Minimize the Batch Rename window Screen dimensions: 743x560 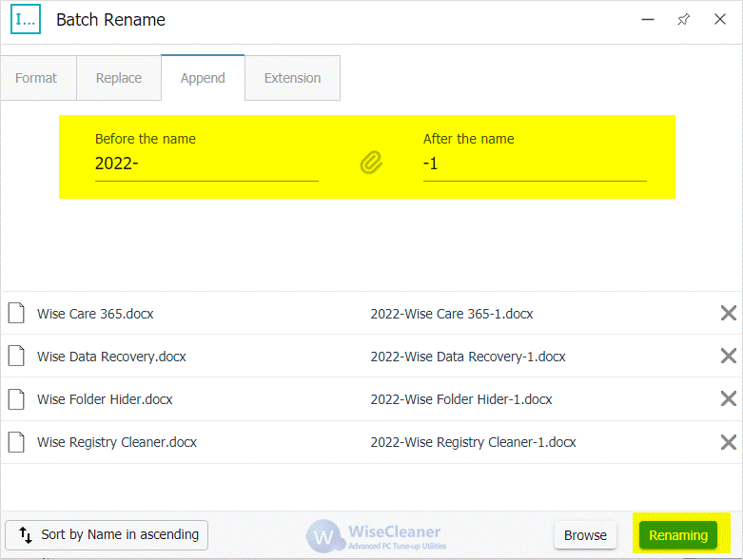point(648,19)
